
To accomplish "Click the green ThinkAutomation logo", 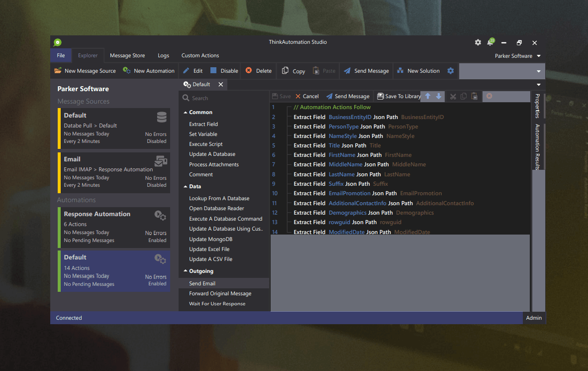I will [x=57, y=42].
